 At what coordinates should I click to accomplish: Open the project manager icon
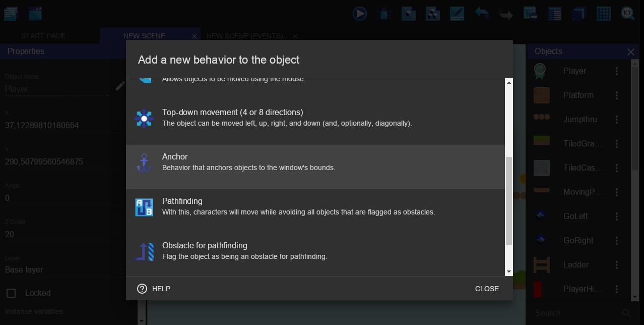(x=11, y=14)
